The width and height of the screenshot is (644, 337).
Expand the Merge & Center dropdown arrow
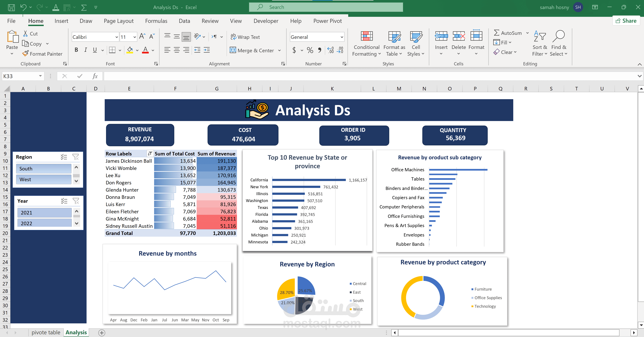(279, 50)
